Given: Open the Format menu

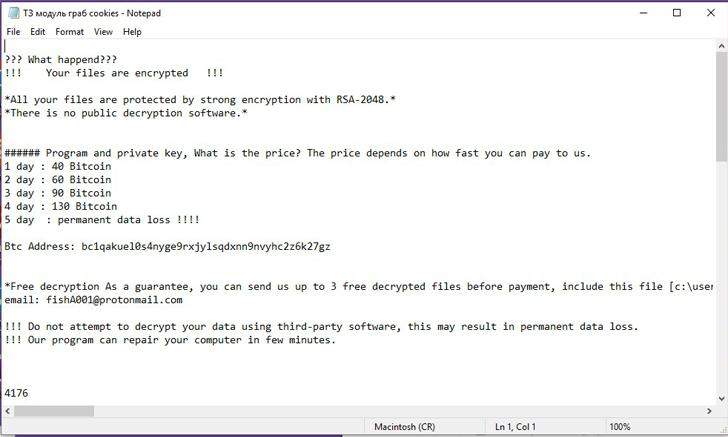Looking at the screenshot, I should (x=70, y=32).
